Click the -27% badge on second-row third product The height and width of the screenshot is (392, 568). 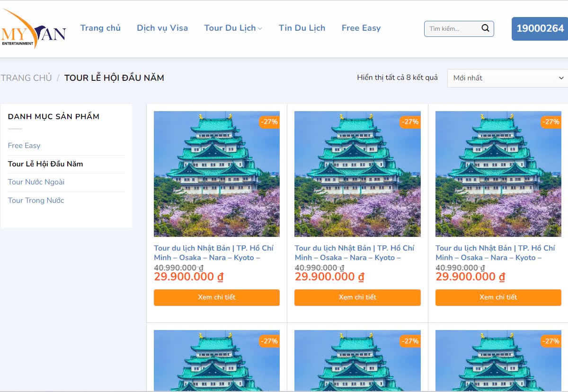point(551,341)
